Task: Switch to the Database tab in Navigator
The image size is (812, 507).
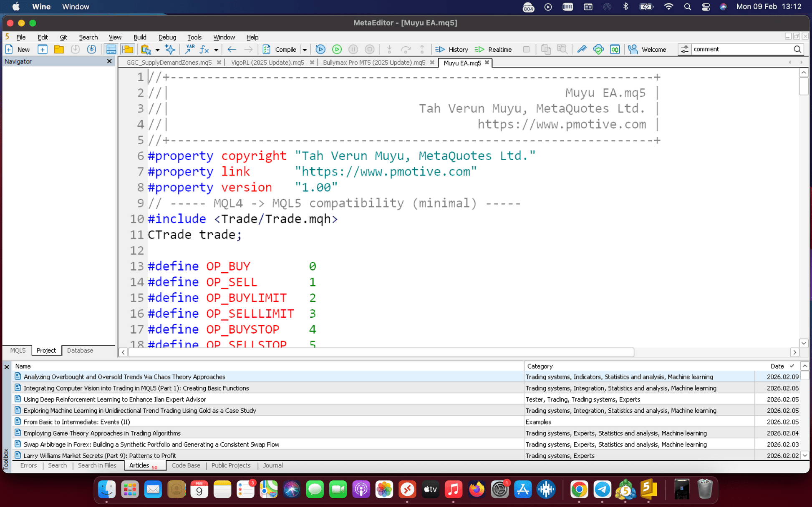Action: 80,351
